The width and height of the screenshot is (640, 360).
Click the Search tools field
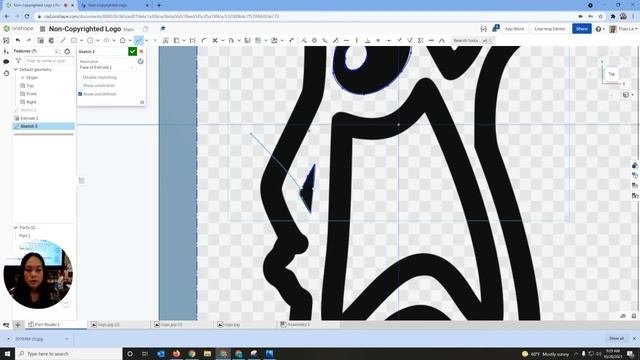[473, 40]
